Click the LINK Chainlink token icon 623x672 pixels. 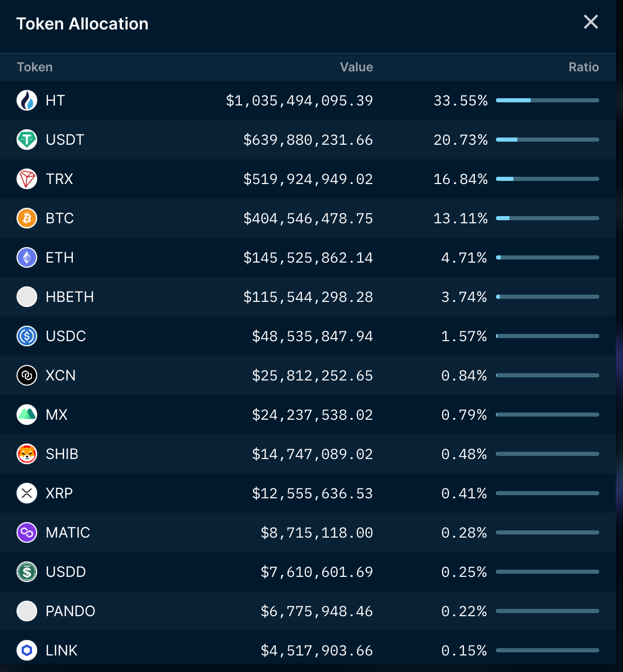(27, 650)
